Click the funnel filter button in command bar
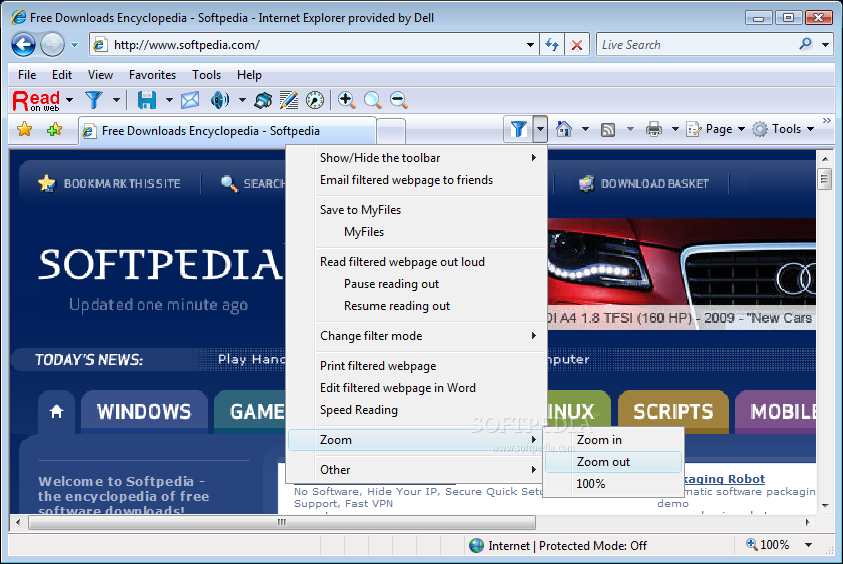 coord(518,129)
